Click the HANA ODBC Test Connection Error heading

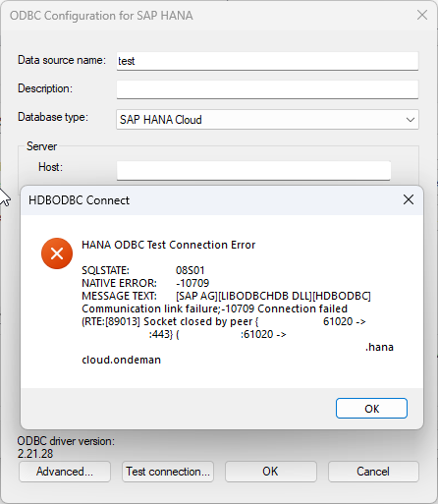click(x=169, y=245)
